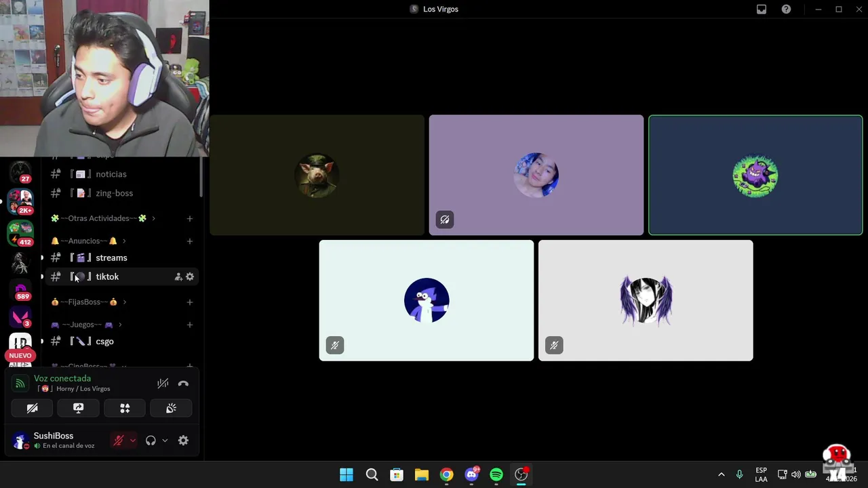Open the zing-boss channel
Screen dimensions: 868x488
[122, 193]
